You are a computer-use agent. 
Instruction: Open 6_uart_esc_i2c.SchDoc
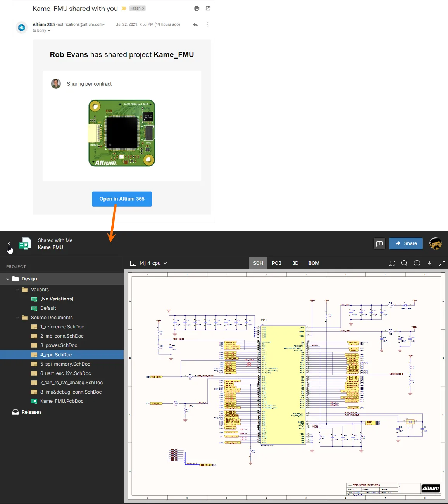click(x=65, y=373)
